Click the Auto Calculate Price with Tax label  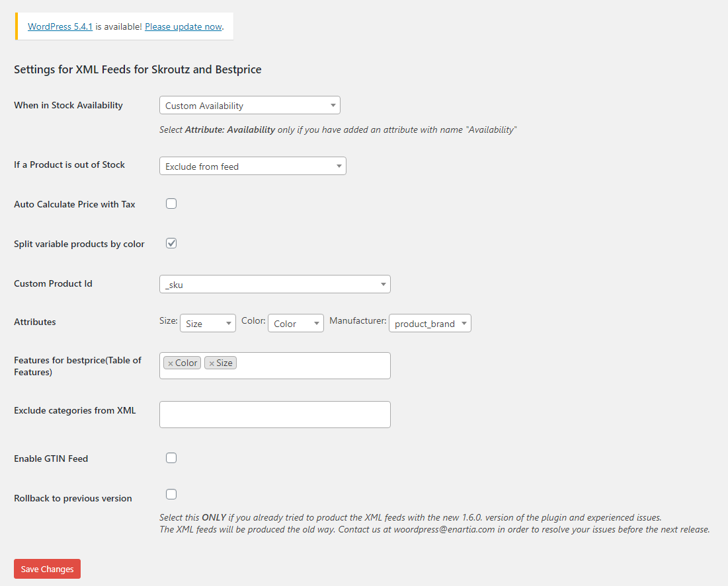tap(74, 204)
